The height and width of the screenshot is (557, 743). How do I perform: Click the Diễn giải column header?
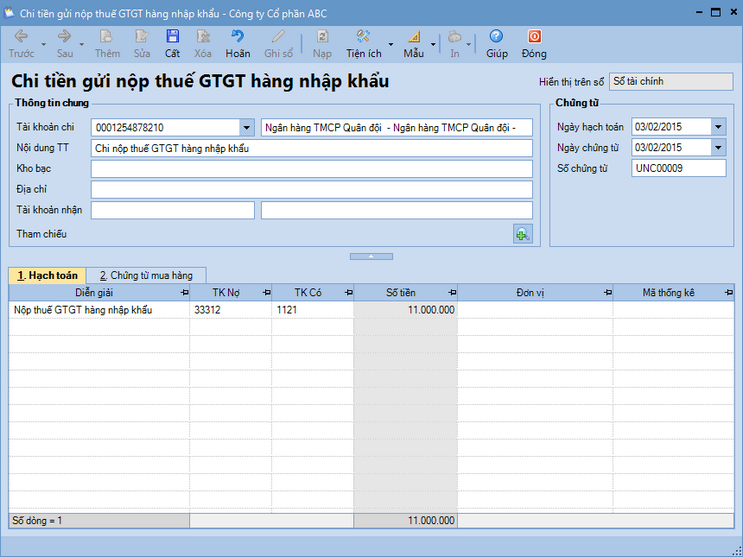(99, 293)
